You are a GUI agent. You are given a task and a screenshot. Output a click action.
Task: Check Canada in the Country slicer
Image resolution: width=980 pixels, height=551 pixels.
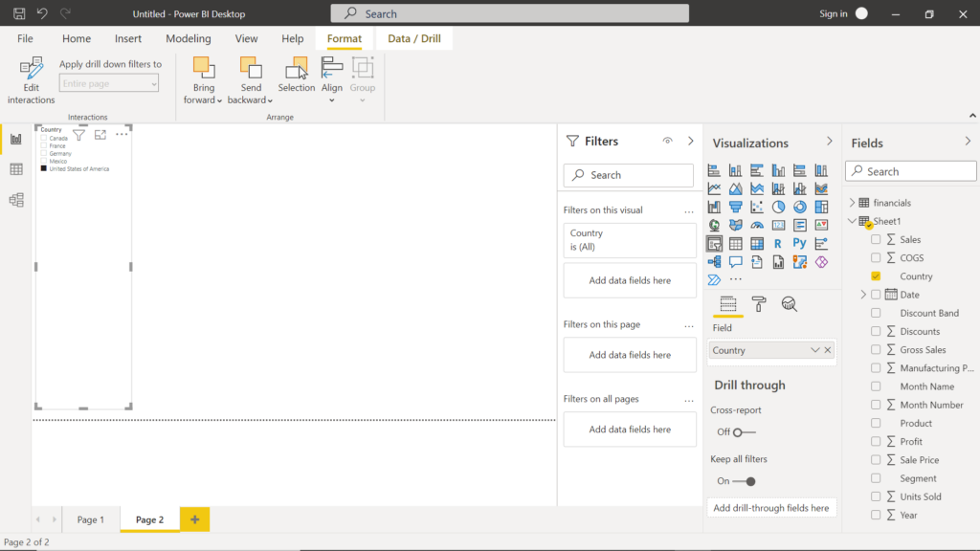43,138
